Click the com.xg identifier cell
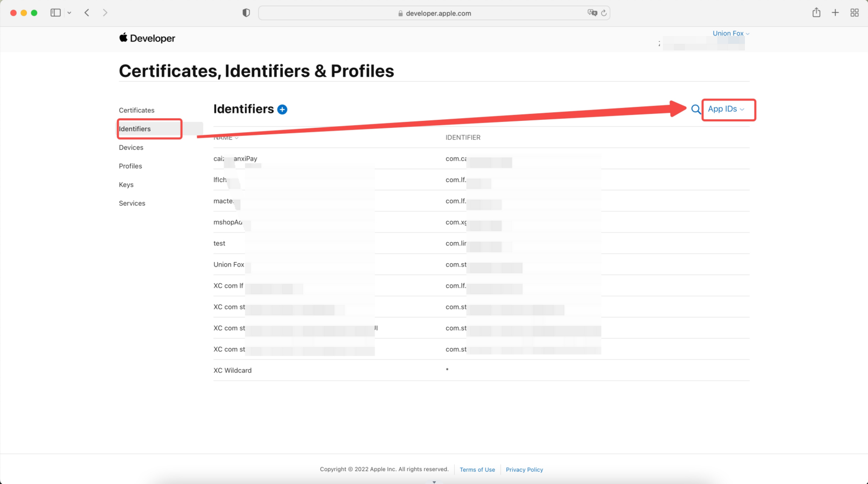868x484 pixels. coord(456,222)
